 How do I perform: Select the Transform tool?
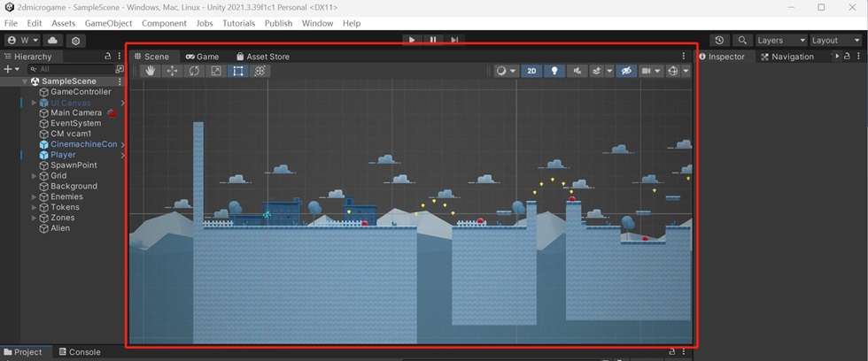point(260,71)
